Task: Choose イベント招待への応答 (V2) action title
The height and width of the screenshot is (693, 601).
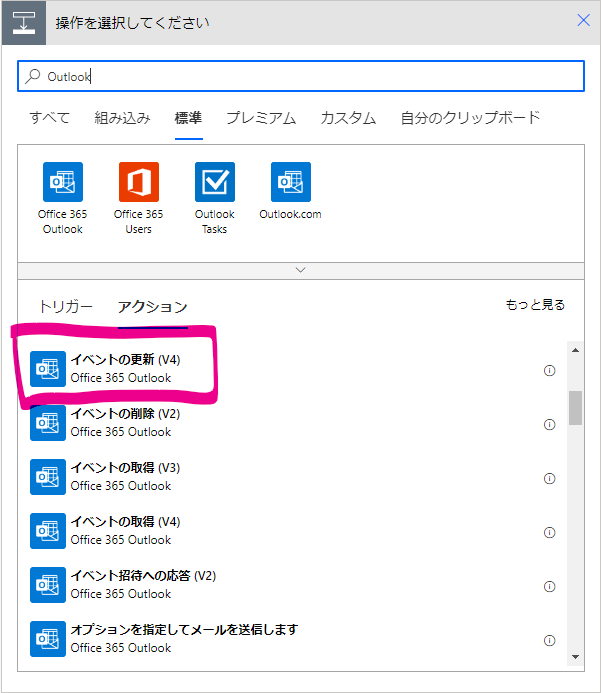Action: coord(143,575)
